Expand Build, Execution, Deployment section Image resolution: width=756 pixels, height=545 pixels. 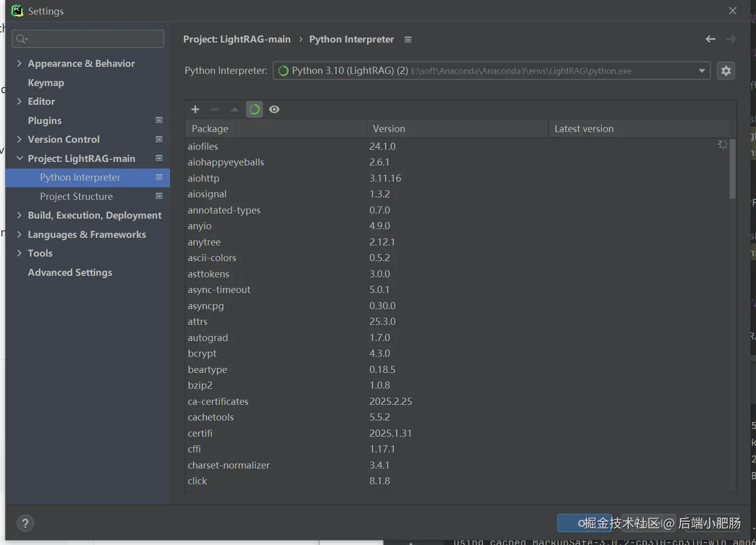[x=19, y=215]
